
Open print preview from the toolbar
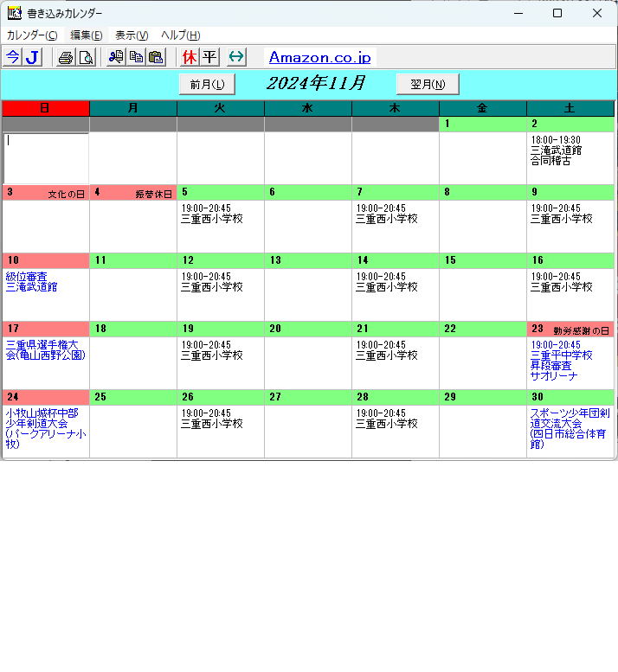pyautogui.click(x=86, y=57)
